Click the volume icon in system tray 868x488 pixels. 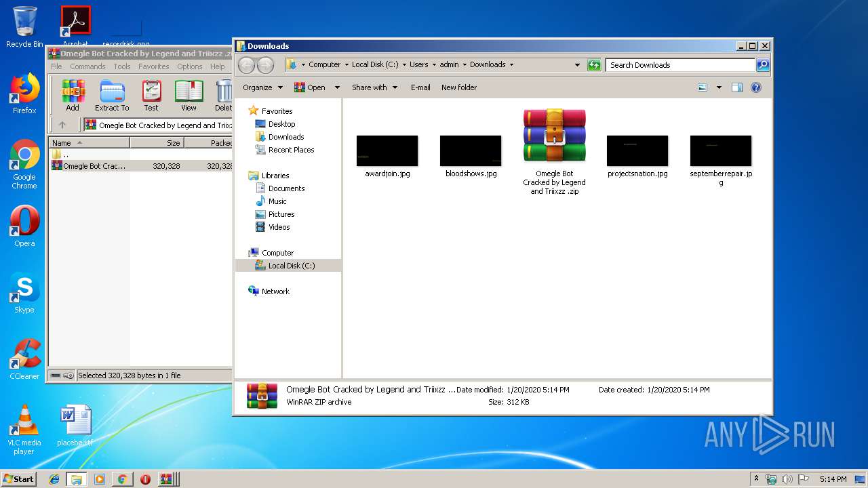[787, 479]
